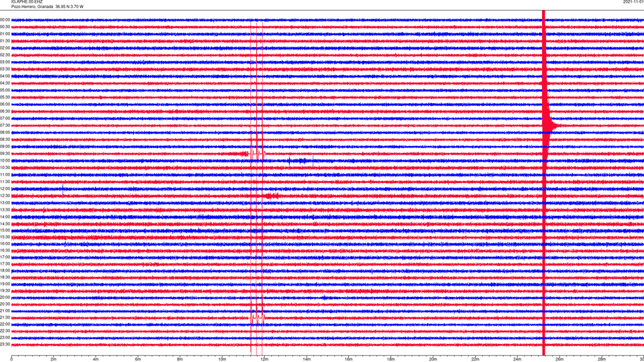
Task: Select the 14:30 trace time label
Action: (x=5, y=224)
